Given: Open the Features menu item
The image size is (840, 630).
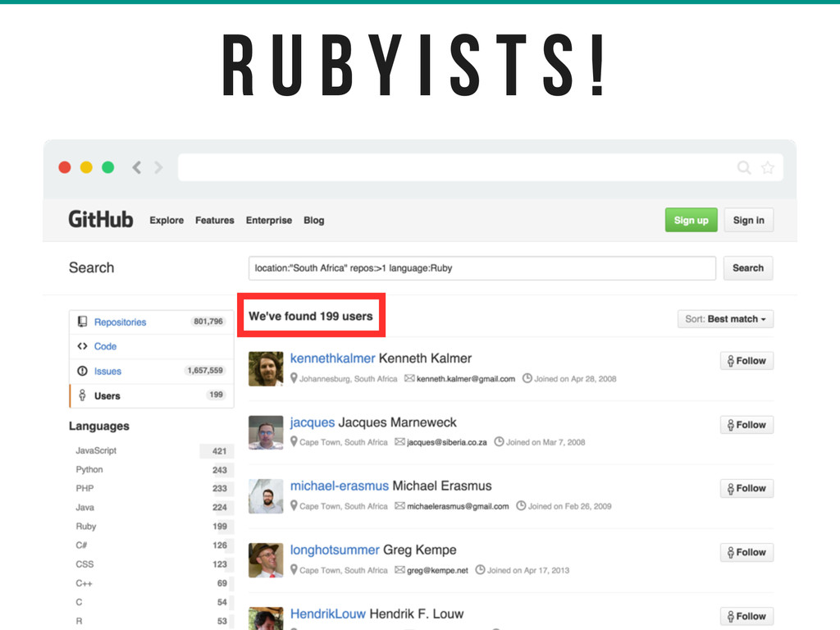Looking at the screenshot, I should (x=215, y=220).
